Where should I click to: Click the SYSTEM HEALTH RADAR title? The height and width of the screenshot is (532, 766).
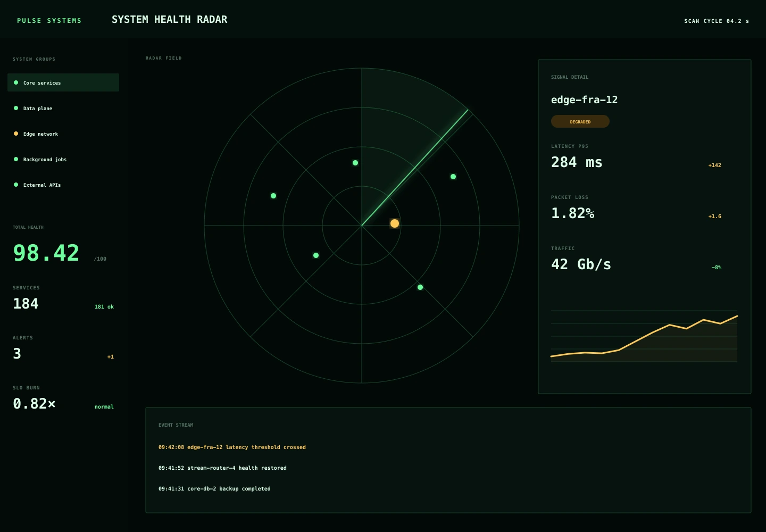click(x=169, y=19)
